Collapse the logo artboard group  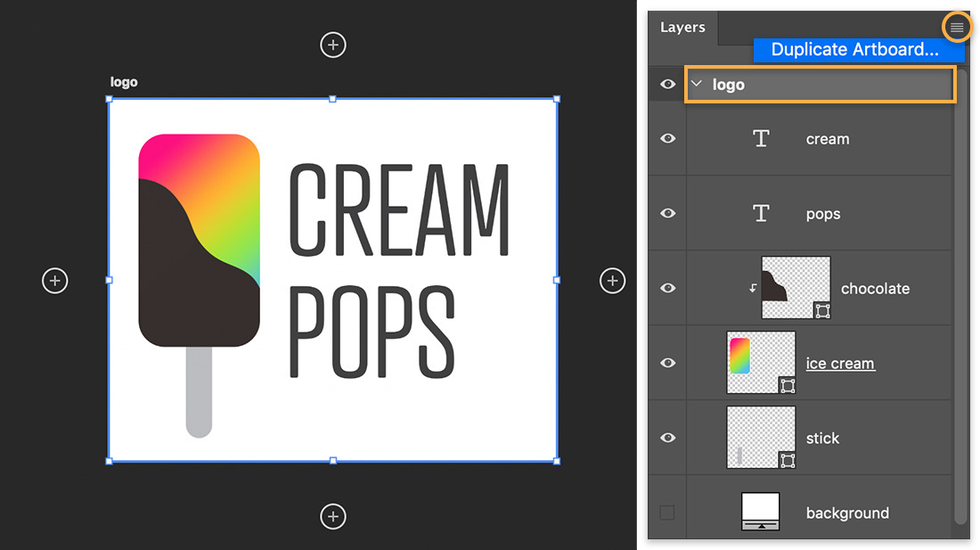click(697, 84)
